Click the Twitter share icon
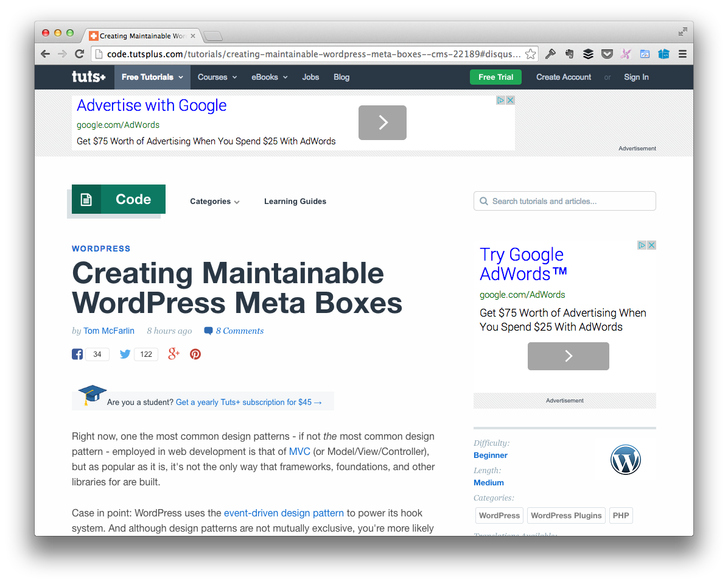The image size is (728, 584). click(x=125, y=354)
